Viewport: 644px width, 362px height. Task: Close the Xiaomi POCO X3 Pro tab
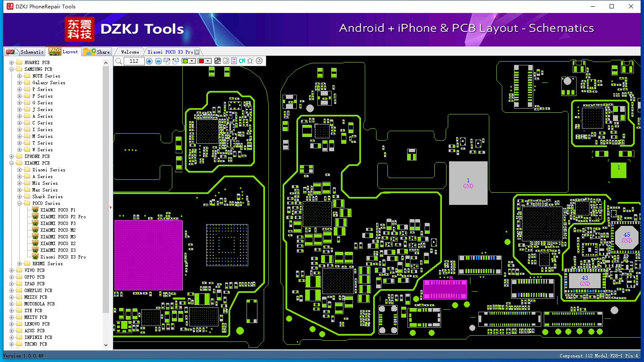(x=197, y=52)
